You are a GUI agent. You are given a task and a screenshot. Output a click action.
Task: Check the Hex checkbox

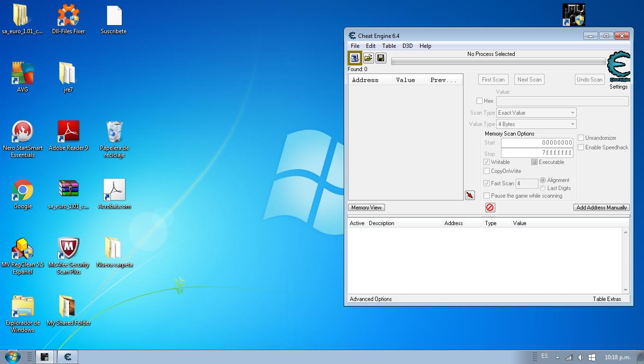[x=480, y=101]
